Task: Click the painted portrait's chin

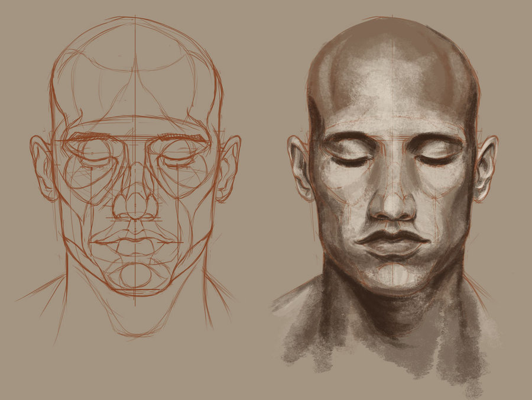Action: (x=393, y=277)
